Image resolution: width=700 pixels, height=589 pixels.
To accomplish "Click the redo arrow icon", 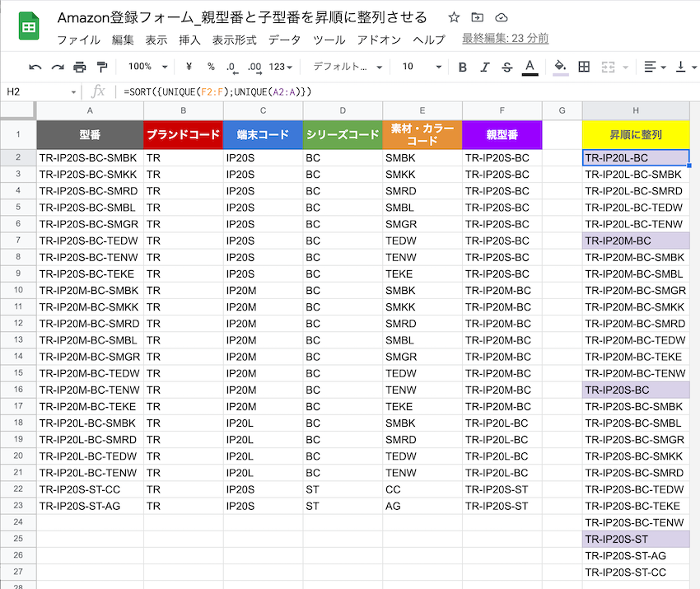I will point(57,67).
